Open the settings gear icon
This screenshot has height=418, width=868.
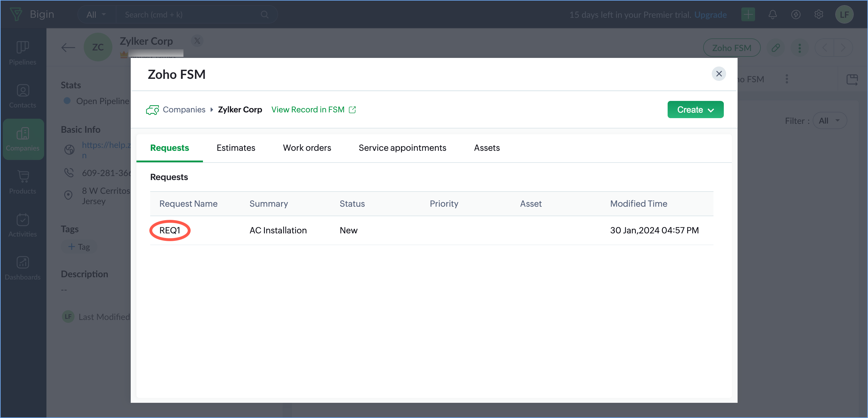coord(818,15)
